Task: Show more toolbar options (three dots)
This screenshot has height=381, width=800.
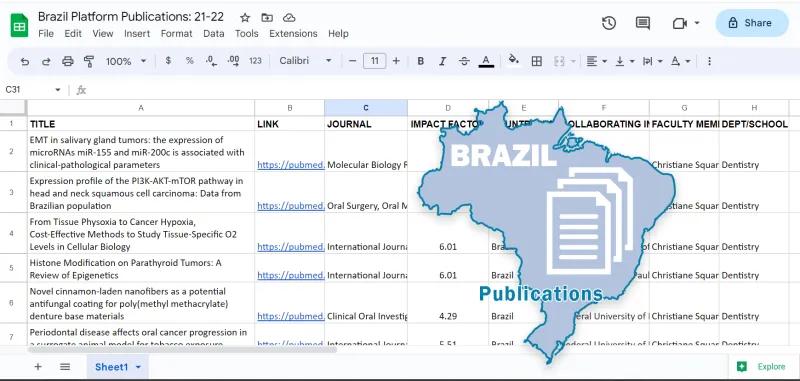Action: tap(709, 61)
